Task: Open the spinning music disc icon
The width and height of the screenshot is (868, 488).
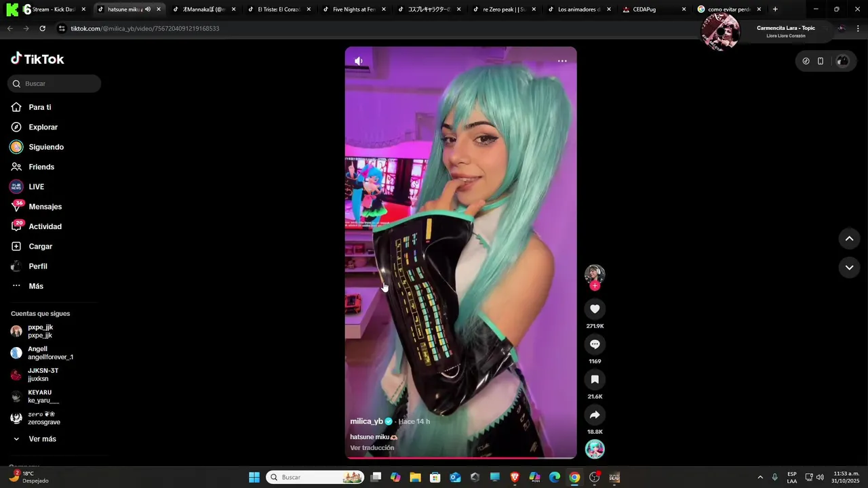Action: pos(595,449)
